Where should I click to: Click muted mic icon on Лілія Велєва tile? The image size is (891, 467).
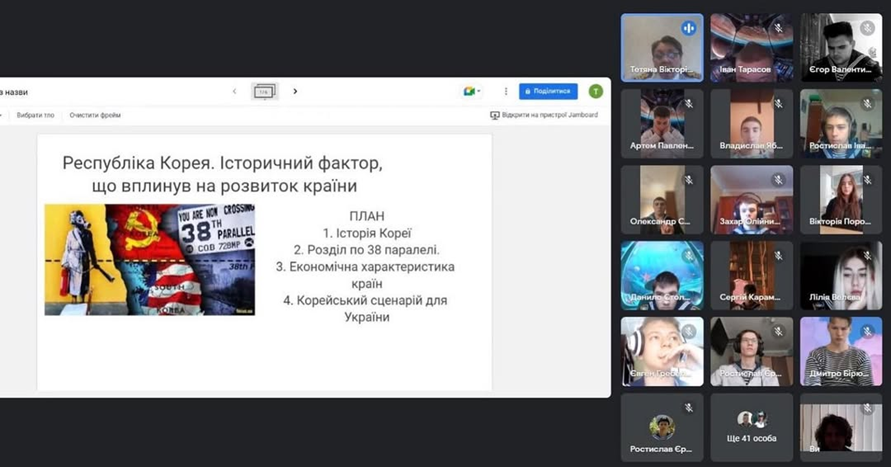pos(867,256)
